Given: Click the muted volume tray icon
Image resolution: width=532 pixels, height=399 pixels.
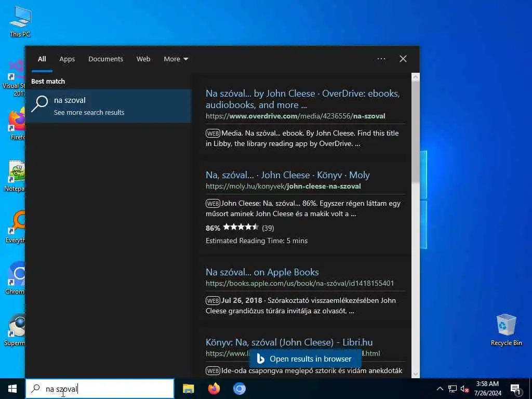Looking at the screenshot, I should (x=464, y=389).
